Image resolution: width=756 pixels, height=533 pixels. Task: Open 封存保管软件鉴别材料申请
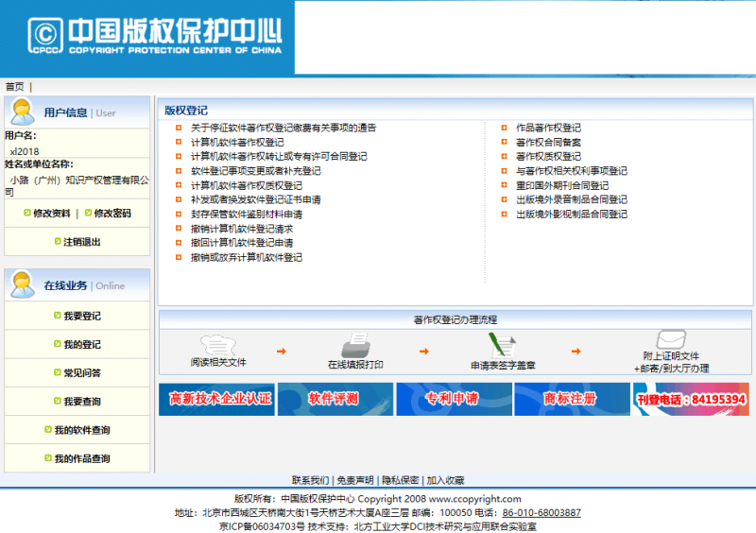point(247,215)
